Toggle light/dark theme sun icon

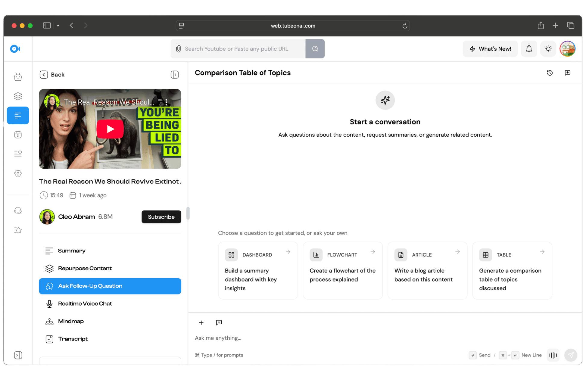click(x=548, y=49)
